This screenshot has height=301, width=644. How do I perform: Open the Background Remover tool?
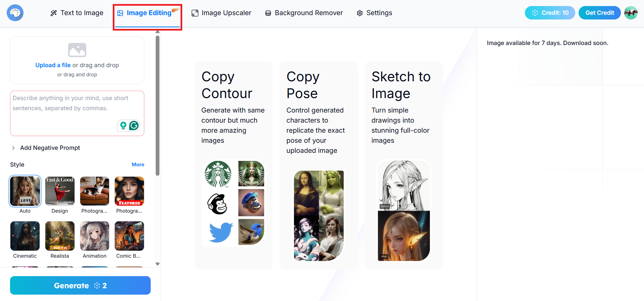[x=304, y=13]
